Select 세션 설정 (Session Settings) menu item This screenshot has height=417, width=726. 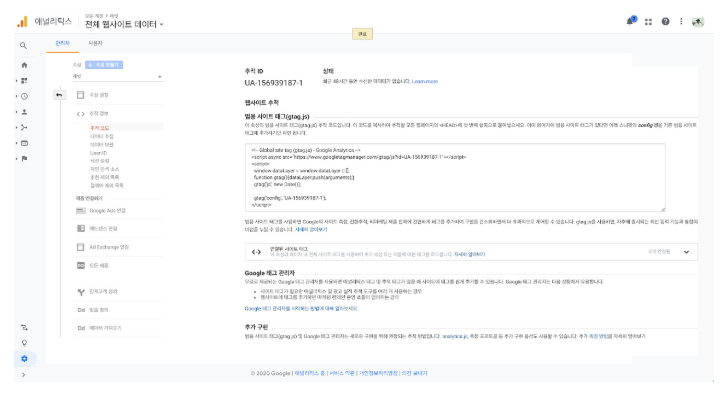pos(100,161)
